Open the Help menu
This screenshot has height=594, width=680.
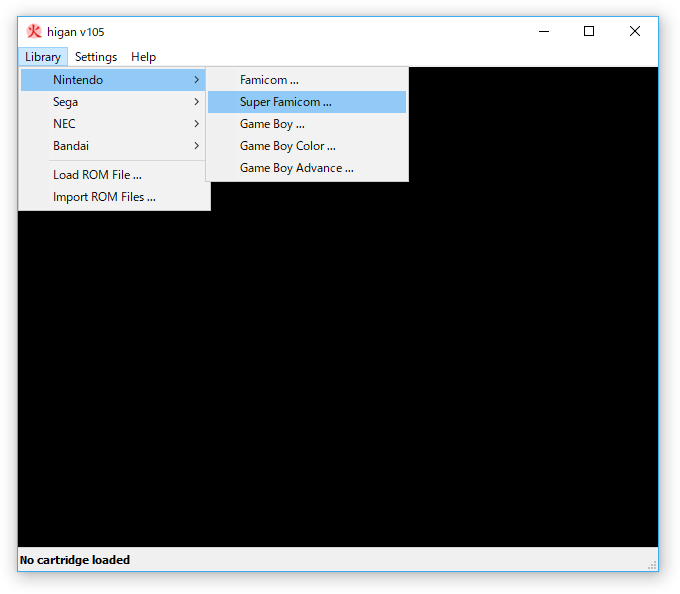click(x=143, y=57)
